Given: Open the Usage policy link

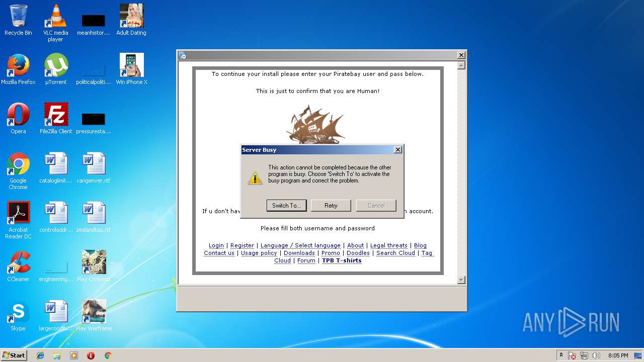Looking at the screenshot, I should (259, 253).
